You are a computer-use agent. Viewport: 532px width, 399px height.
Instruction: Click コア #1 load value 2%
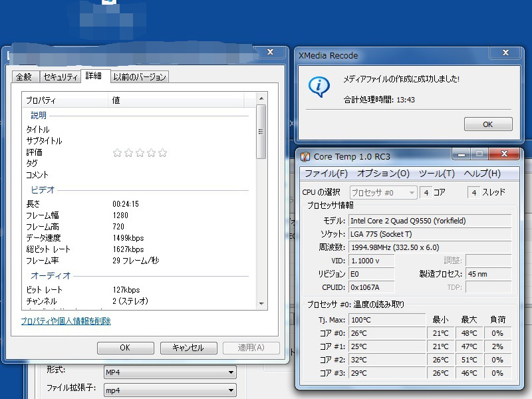pyautogui.click(x=497, y=346)
